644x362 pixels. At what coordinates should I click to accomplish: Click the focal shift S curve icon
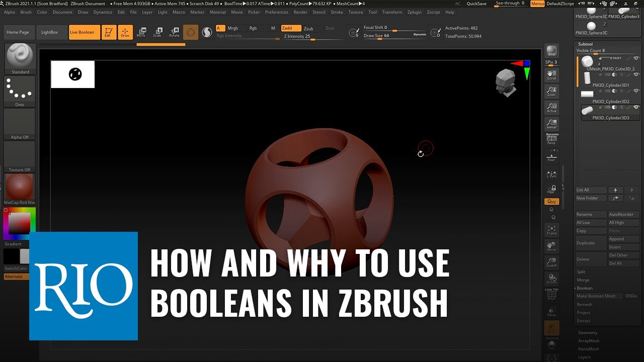tap(355, 33)
